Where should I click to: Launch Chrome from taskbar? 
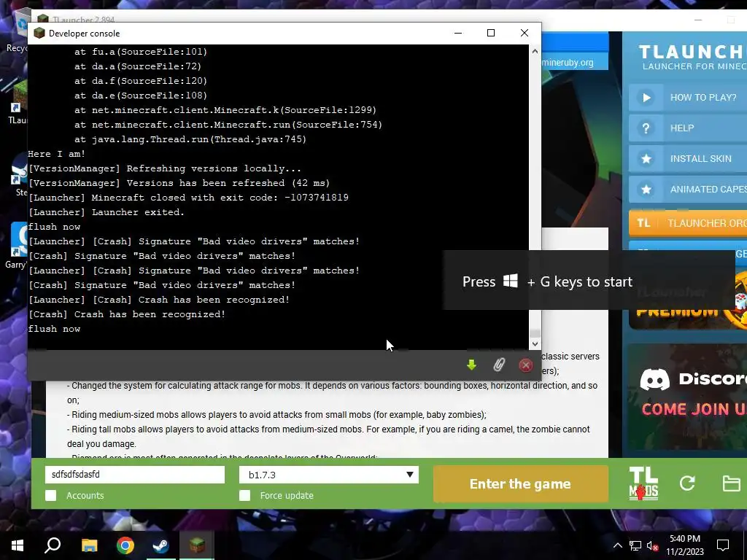[125, 545]
